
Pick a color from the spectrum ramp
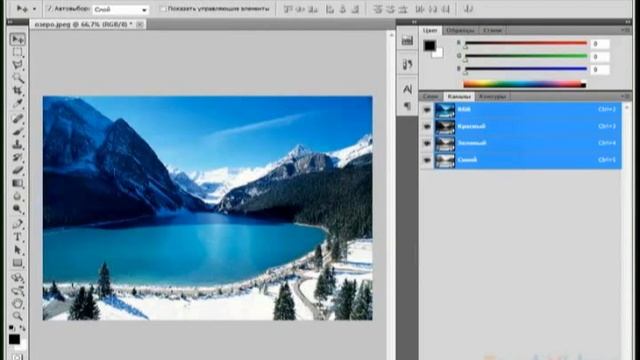click(x=524, y=84)
